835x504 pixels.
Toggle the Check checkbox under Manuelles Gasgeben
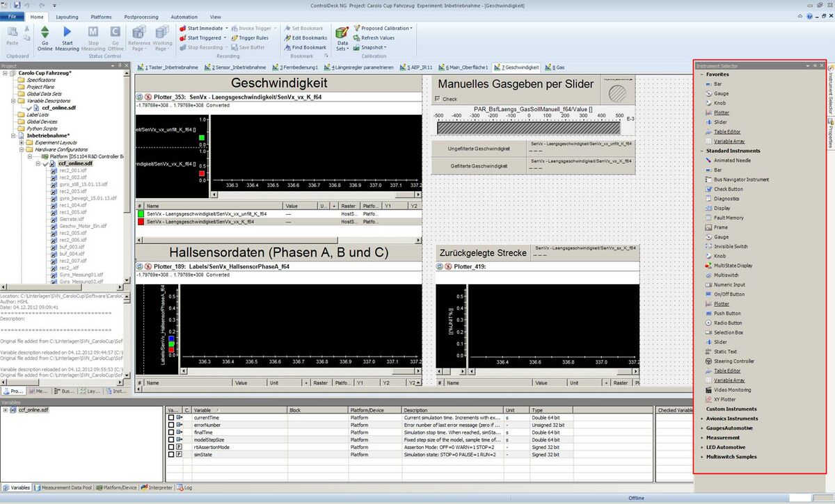[x=437, y=99]
